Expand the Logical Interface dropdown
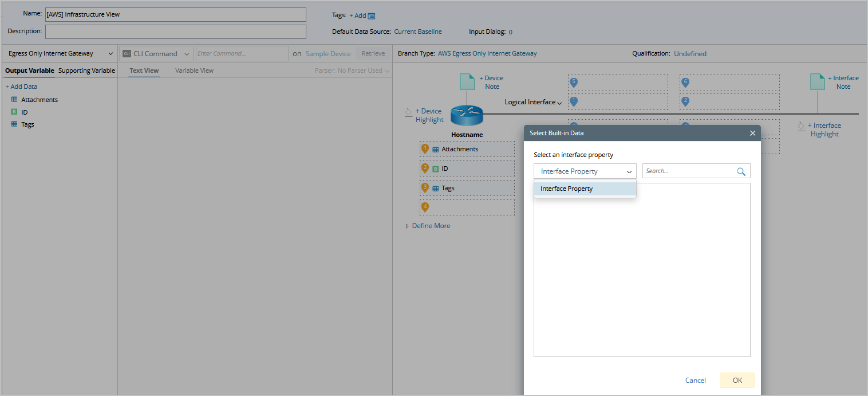 (533, 103)
